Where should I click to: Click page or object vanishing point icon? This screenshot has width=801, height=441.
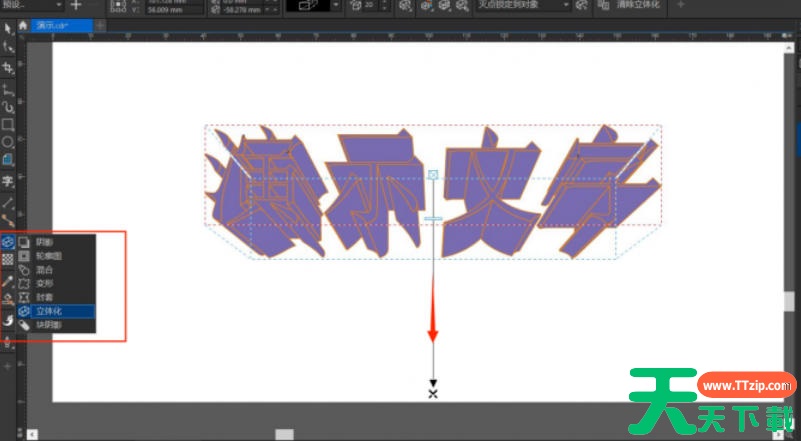coord(581,5)
